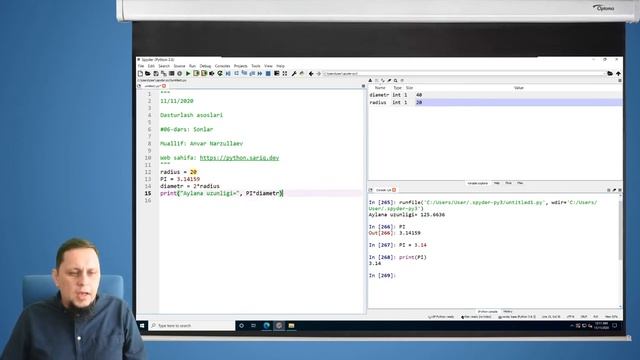Click the blue Stop debugging square icon

pos(268,73)
